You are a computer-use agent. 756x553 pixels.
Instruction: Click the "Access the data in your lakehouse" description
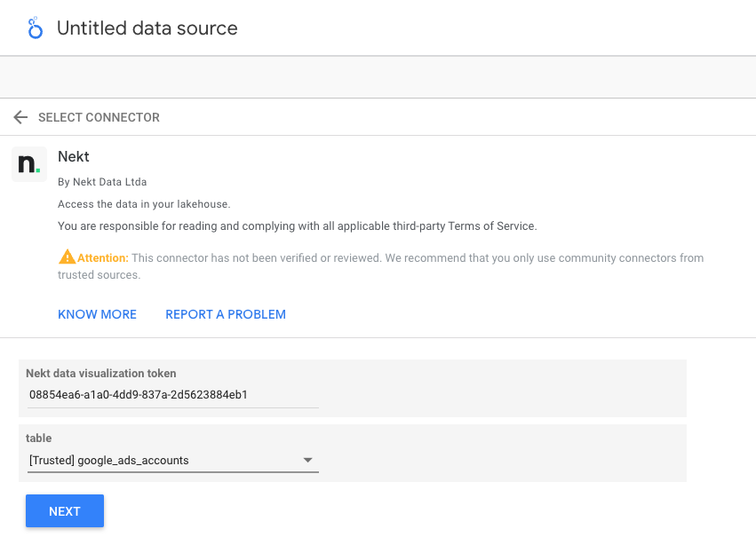tap(144, 204)
